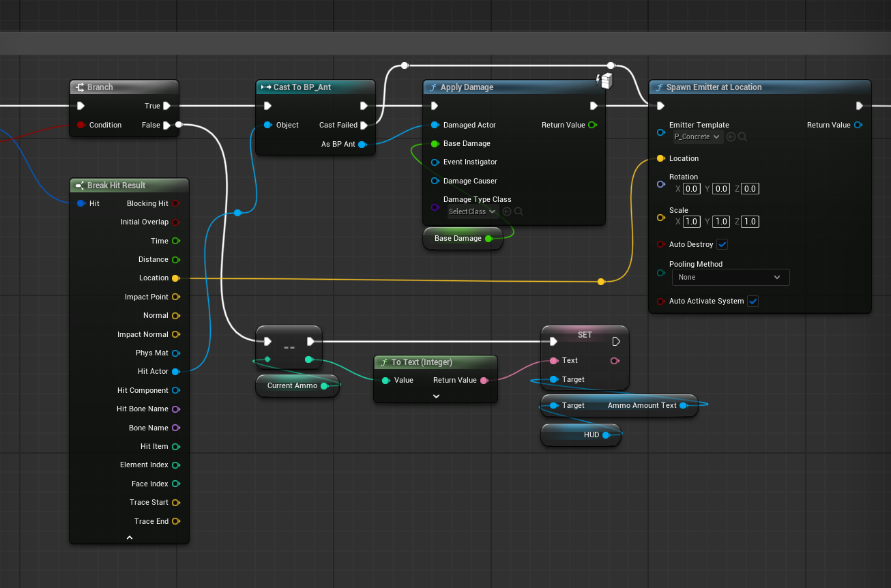Viewport: 891px width, 588px height.
Task: Click the Hit Actor output pin
Action: pyautogui.click(x=175, y=372)
